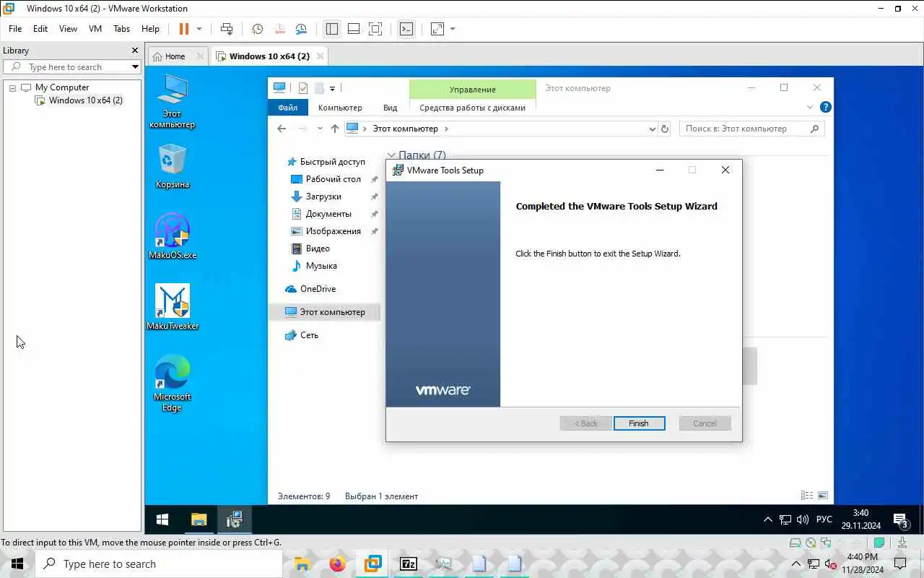This screenshot has height=578, width=924.
Task: Open the Edit menu
Action: point(40,29)
